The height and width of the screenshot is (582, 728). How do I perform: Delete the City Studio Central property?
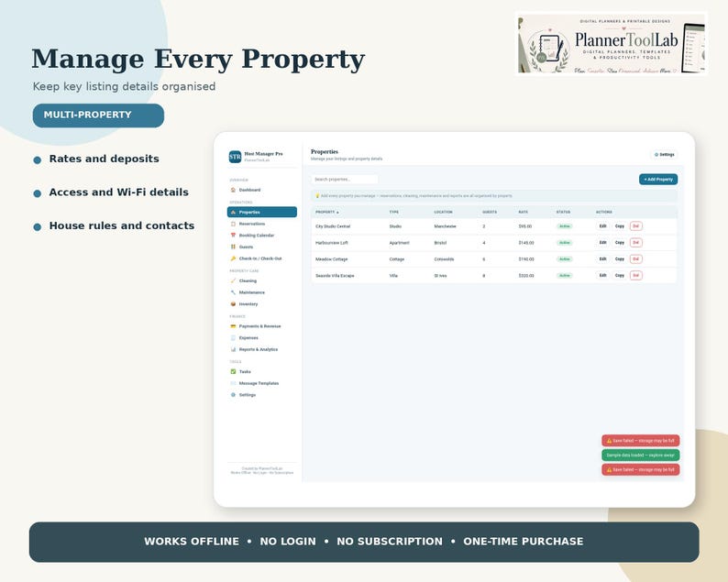pyautogui.click(x=636, y=226)
